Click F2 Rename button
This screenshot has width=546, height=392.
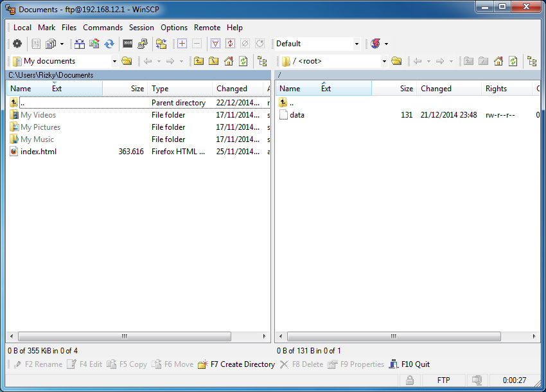click(39, 364)
